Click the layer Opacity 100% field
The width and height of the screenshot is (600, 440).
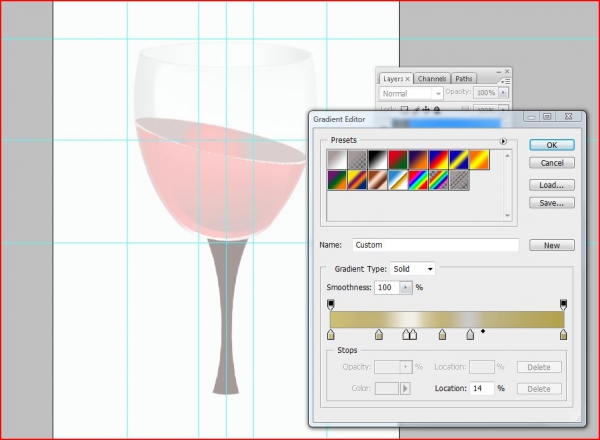pyautogui.click(x=486, y=93)
